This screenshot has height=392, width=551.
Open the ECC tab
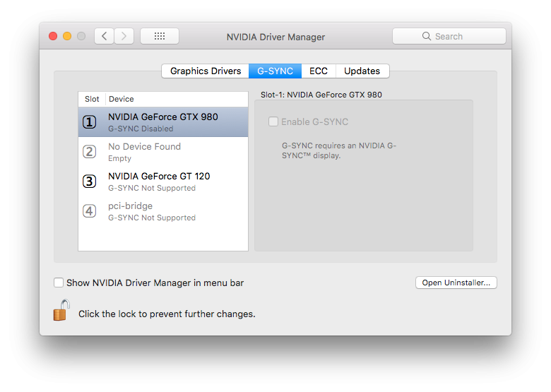[319, 71]
